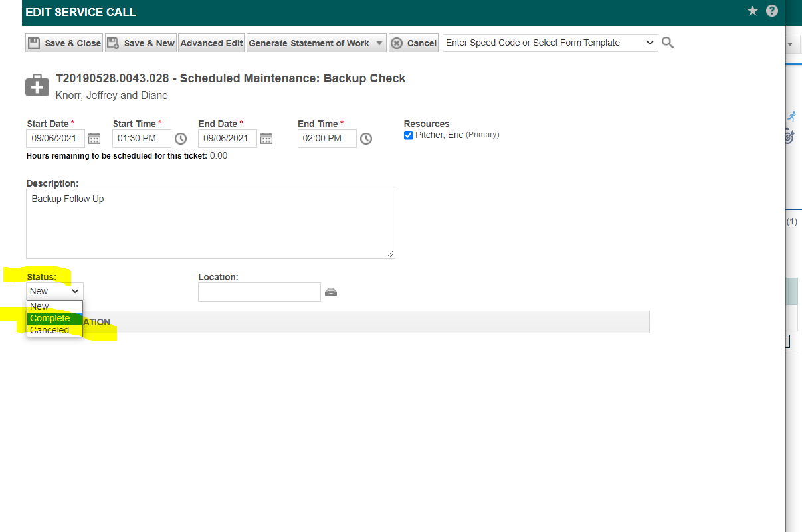The width and height of the screenshot is (802, 532).
Task: Open the End Time clock picker
Action: click(366, 139)
